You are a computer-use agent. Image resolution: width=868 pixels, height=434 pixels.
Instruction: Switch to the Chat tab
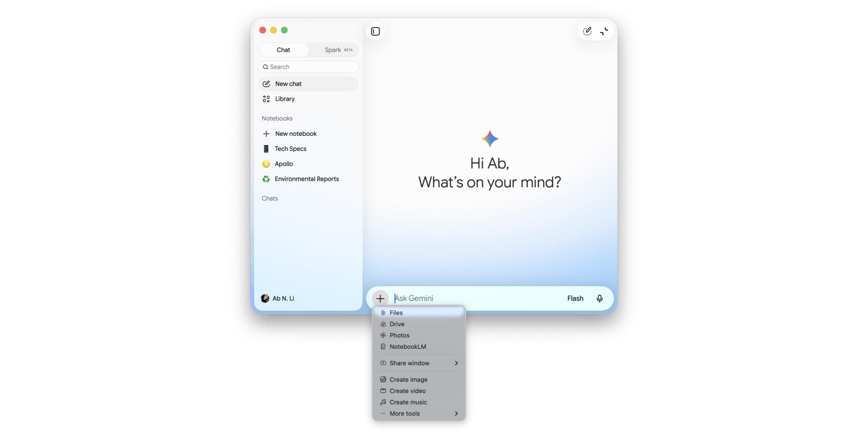coord(283,50)
